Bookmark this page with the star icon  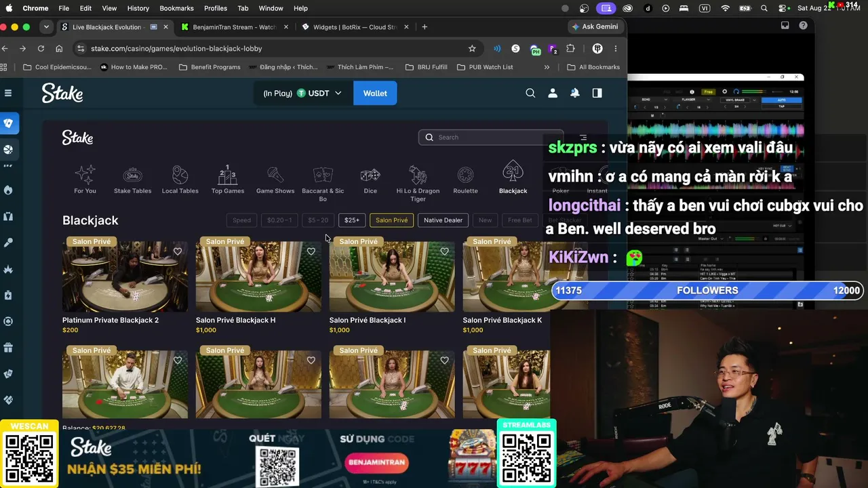472,49
